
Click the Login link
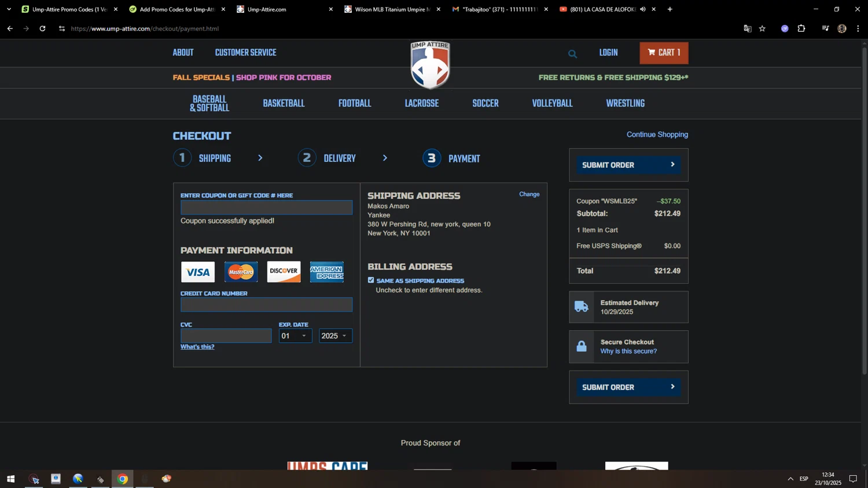click(x=609, y=53)
